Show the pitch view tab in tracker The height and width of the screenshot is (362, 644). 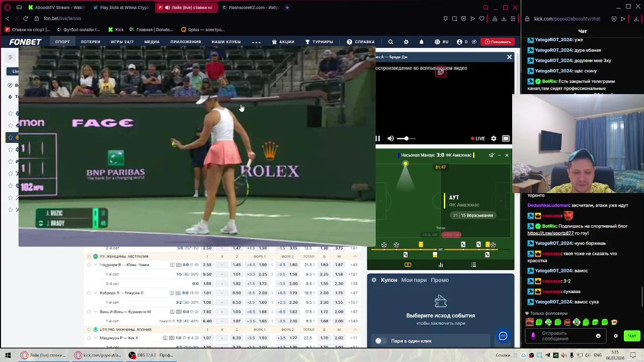click(x=408, y=265)
